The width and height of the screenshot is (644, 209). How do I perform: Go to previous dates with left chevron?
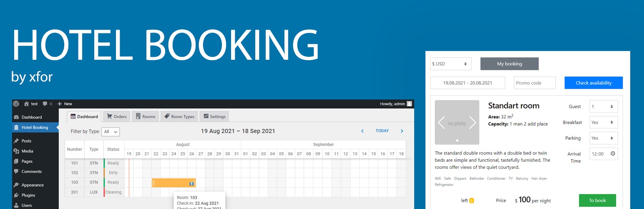[x=362, y=131]
